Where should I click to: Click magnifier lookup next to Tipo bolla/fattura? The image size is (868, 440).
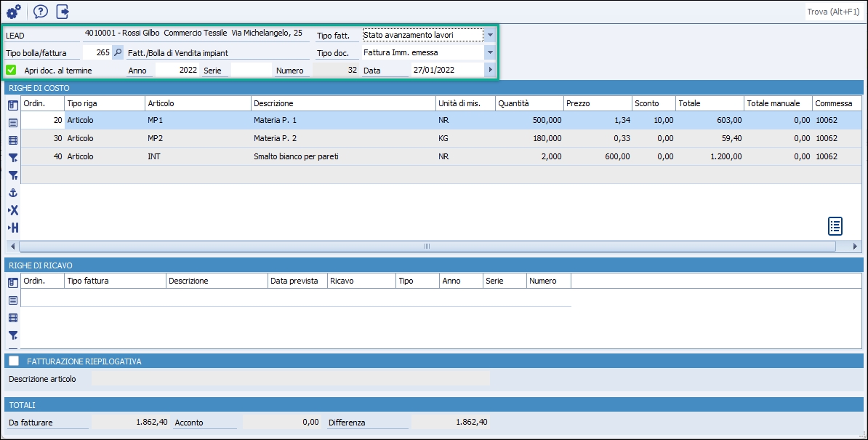[118, 53]
